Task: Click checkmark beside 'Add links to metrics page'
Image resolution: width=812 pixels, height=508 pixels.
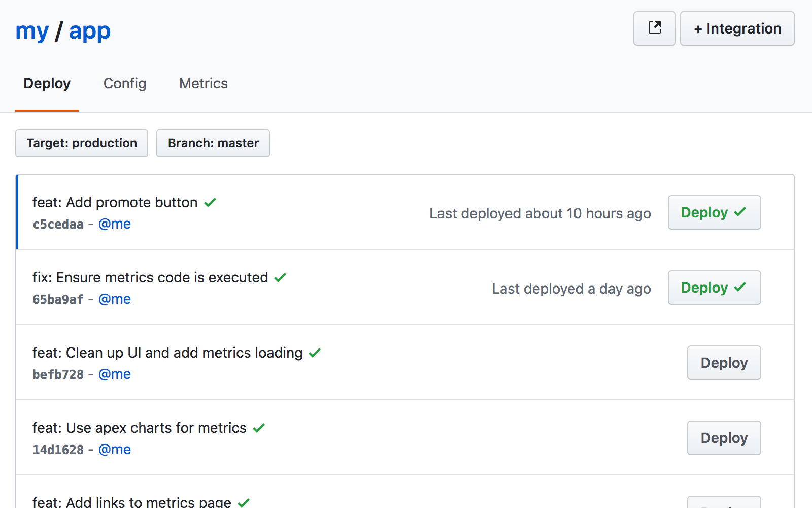Action: 244,502
